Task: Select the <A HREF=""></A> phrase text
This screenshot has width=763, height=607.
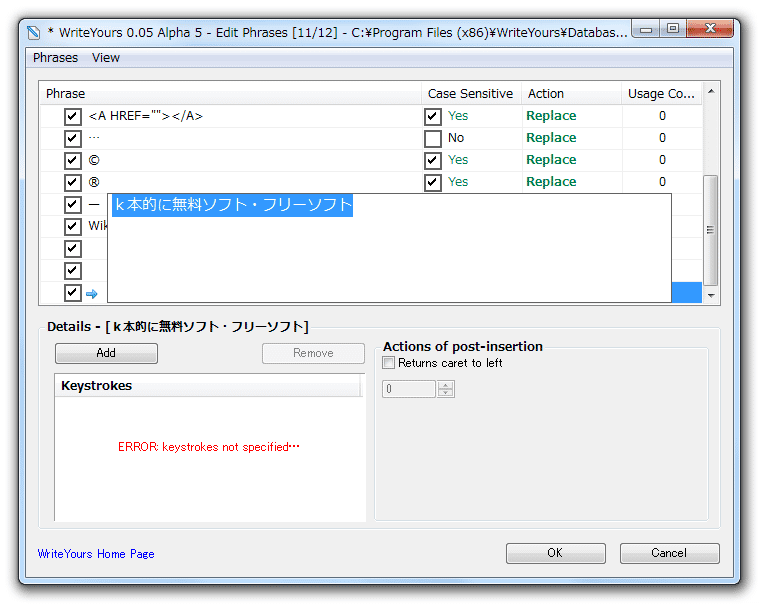Action: [x=145, y=116]
